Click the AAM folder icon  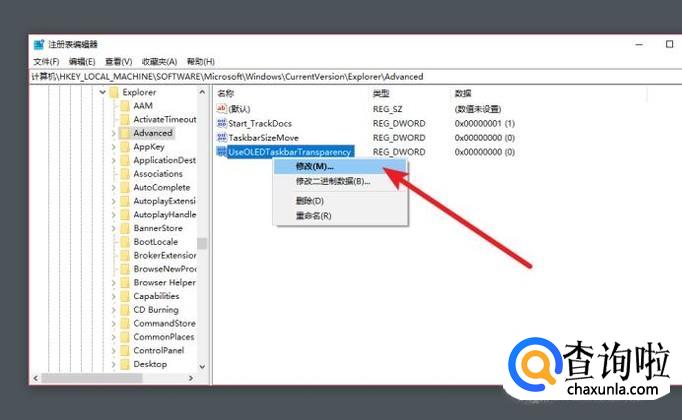(x=125, y=106)
